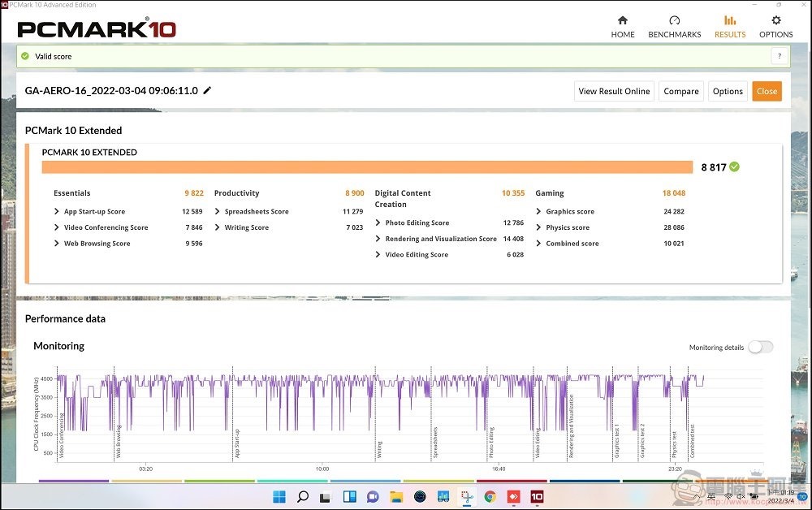The height and width of the screenshot is (510, 812).
Task: Toggle the Monitoring details switch
Action: [x=760, y=347]
